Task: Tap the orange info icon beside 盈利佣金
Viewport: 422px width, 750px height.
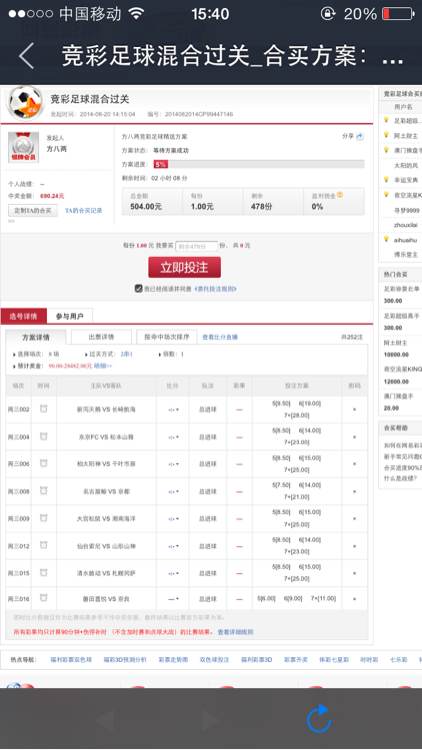Action: click(x=340, y=195)
